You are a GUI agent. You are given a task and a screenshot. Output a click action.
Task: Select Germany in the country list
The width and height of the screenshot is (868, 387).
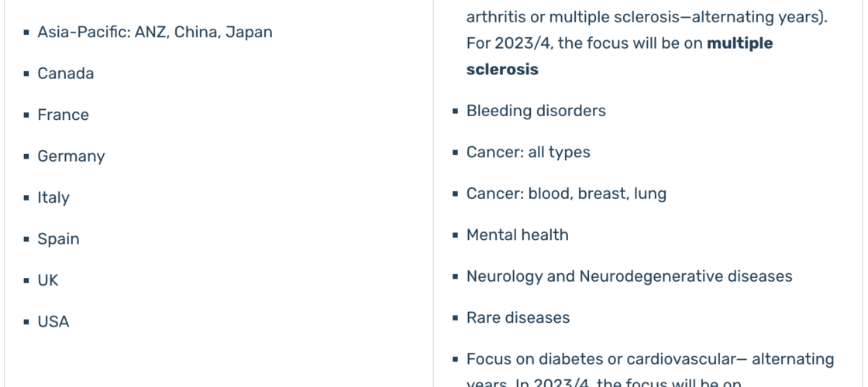coord(71,156)
